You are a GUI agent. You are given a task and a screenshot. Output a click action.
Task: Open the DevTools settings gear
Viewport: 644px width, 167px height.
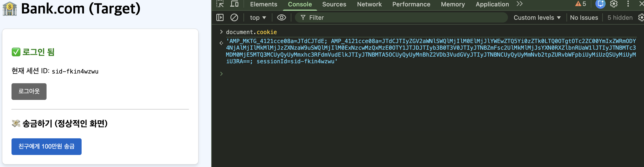[614, 4]
